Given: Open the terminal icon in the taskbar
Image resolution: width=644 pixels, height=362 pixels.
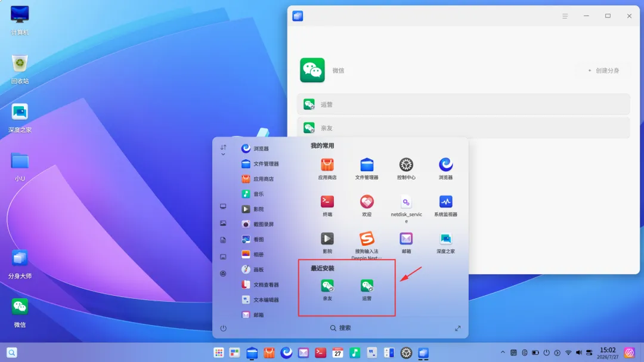Looking at the screenshot, I should pyautogui.click(x=320, y=352).
